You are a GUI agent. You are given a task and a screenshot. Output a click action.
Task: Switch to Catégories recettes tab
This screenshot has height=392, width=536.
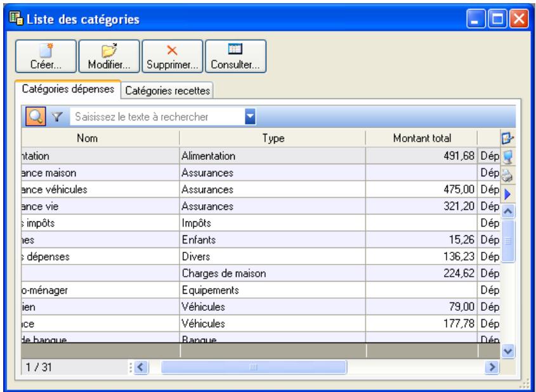167,91
